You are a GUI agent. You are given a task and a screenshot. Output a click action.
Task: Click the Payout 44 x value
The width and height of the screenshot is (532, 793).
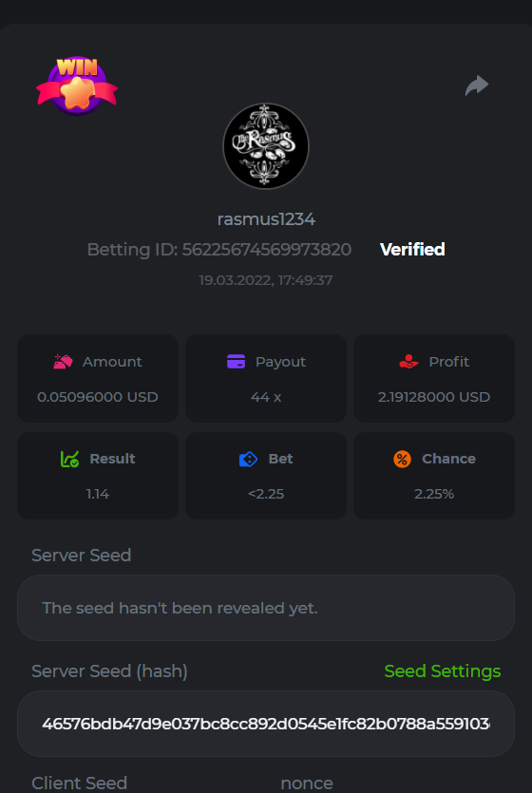pyautogui.click(x=266, y=397)
